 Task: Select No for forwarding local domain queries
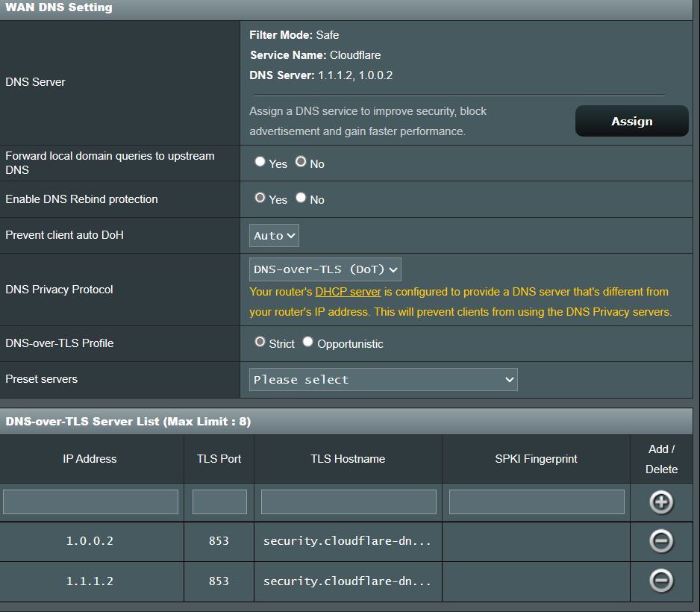301,162
